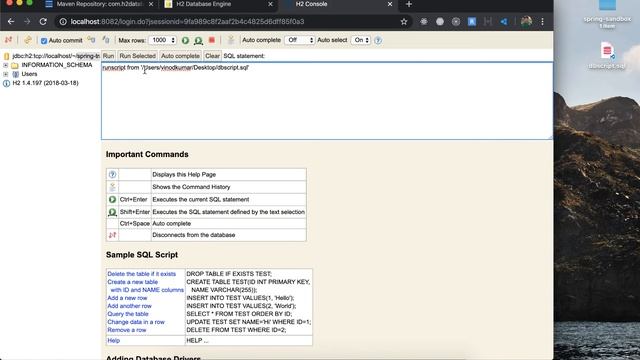Click the Disconnect icon in H2 toolbar
Viewport: 640px width, 360px height.
click(x=8, y=40)
